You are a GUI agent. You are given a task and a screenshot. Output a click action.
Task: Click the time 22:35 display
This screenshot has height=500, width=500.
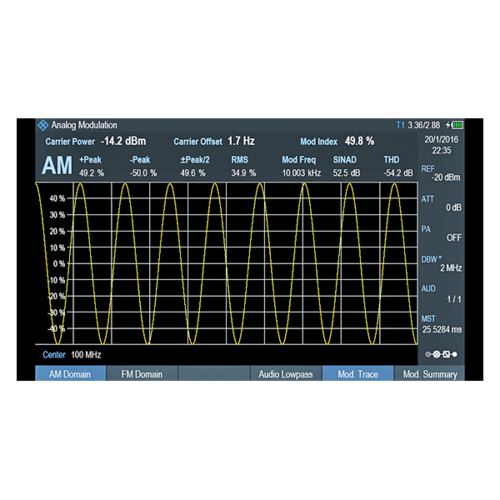[441, 151]
